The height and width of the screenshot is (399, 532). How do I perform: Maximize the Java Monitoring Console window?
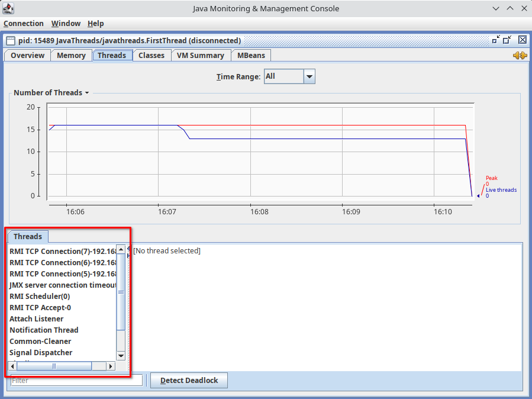(510, 8)
